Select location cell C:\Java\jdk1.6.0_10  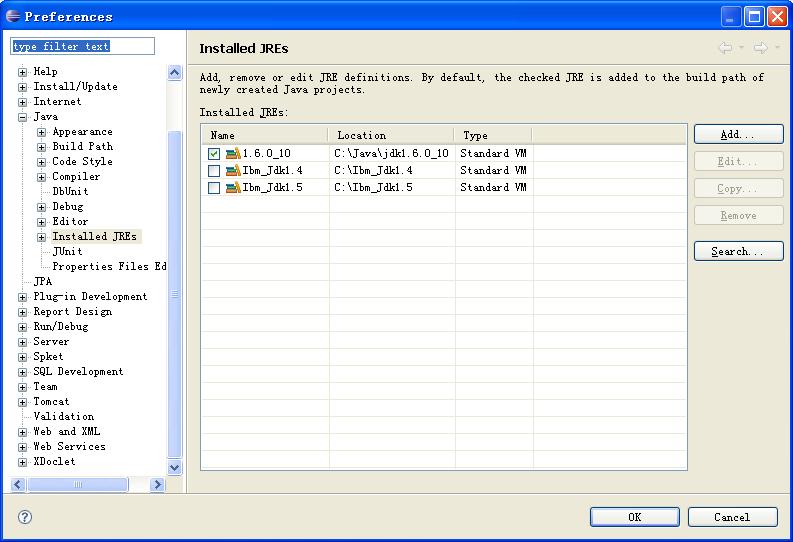tap(391, 153)
